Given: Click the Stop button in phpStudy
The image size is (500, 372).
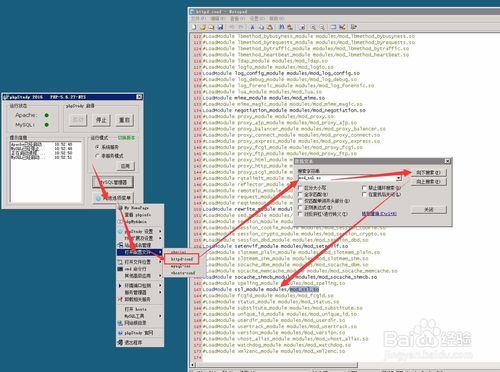Looking at the screenshot, I should pyautogui.click(x=101, y=120).
